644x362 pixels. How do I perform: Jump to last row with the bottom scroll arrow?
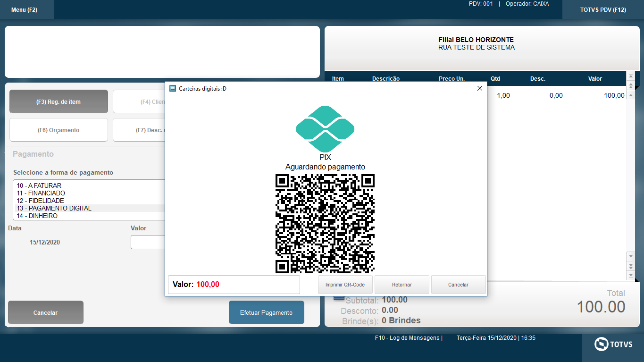(630, 275)
